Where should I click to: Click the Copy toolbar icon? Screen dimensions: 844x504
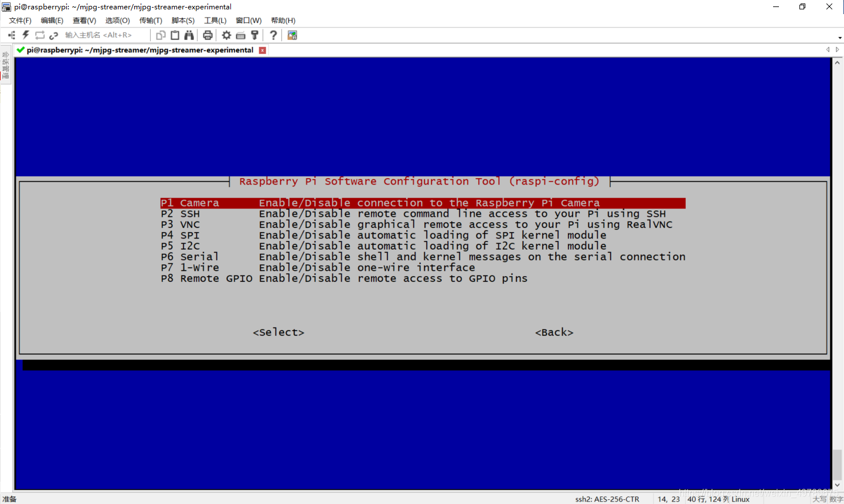coord(161,35)
